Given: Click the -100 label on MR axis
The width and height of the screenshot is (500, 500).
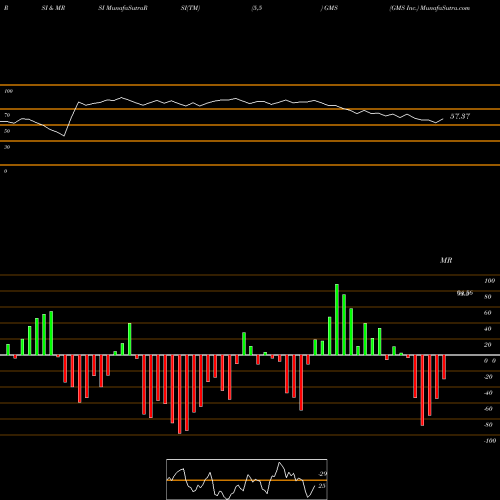Looking at the screenshot, I should coord(490,441).
